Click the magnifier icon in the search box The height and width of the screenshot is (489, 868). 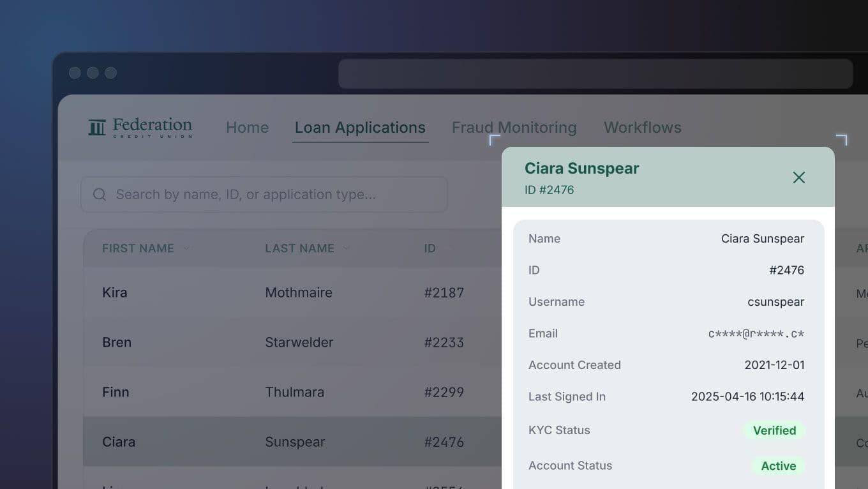click(x=100, y=194)
